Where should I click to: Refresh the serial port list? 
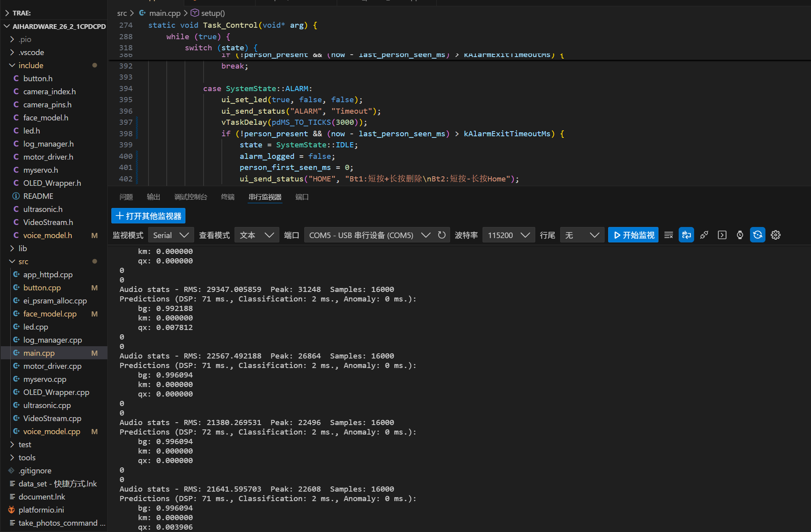(x=442, y=235)
